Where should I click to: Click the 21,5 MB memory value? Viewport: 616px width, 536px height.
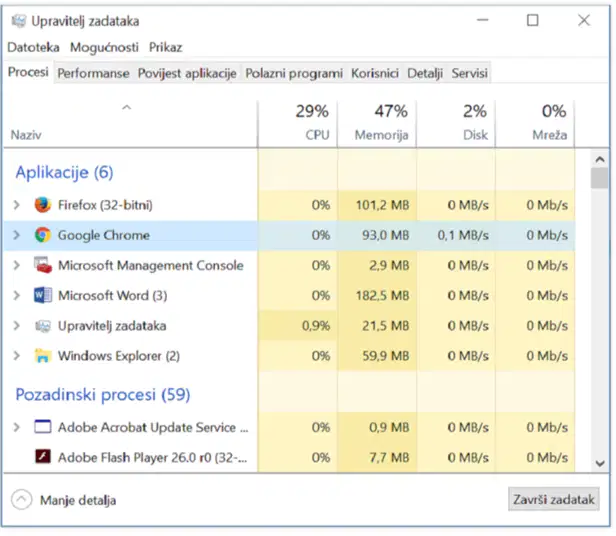(385, 325)
